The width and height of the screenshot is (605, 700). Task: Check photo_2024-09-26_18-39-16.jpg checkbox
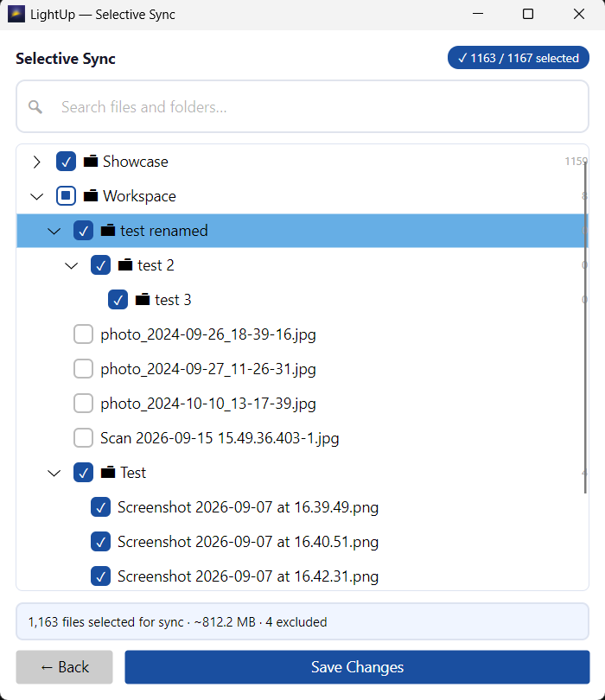[84, 334]
